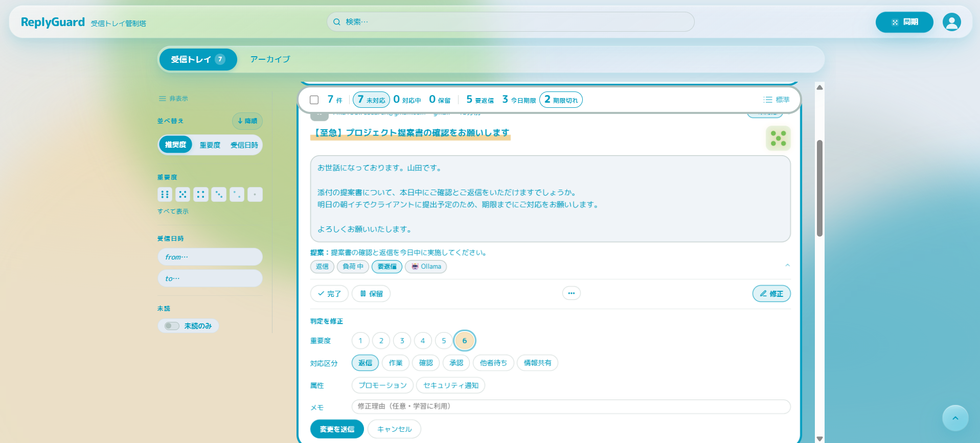
Task: Sort by 推奨度
Action: 176,145
